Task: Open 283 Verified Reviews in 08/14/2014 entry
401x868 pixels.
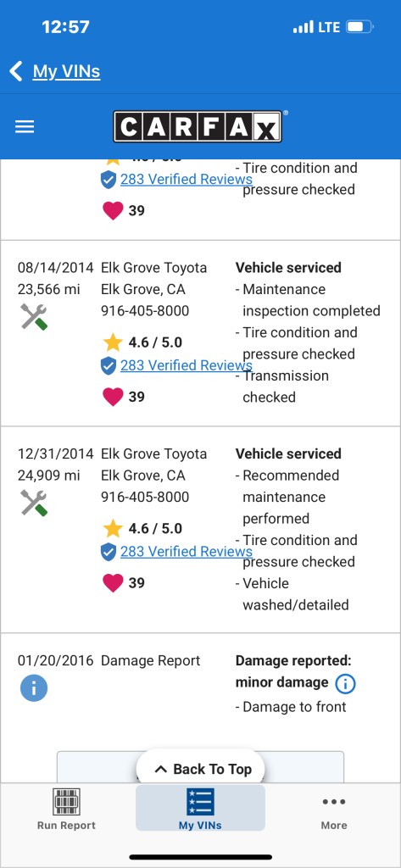Action: 187,365
